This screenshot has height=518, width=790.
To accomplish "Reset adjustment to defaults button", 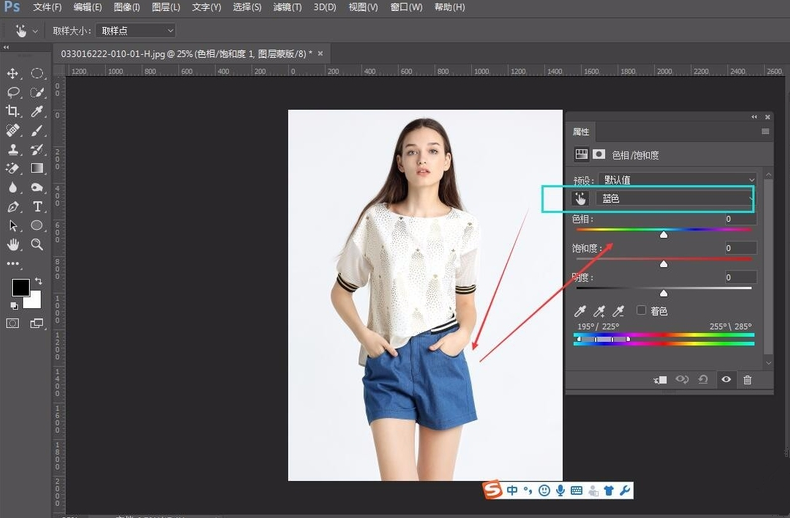I will (703, 380).
